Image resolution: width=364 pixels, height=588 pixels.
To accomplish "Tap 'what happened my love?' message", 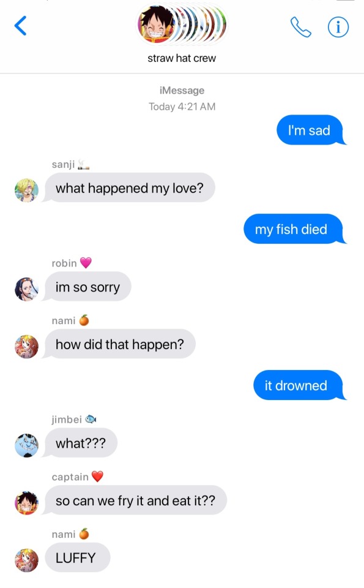I will (129, 187).
